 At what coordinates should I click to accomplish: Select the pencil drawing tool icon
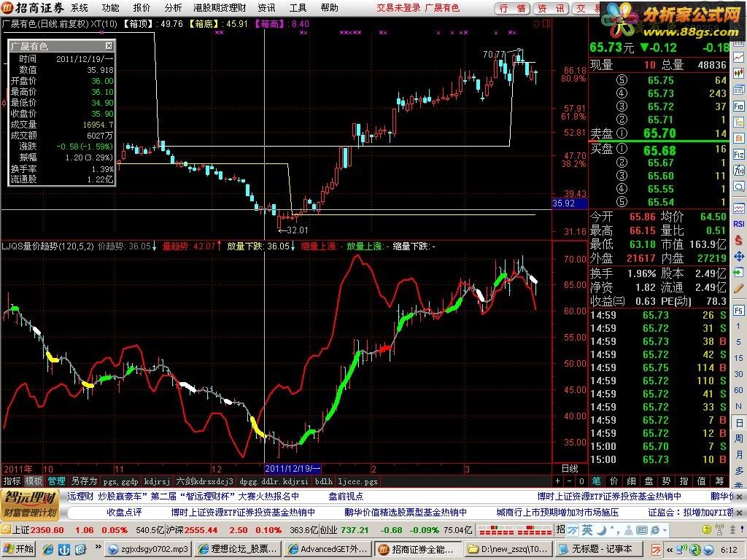pos(738,289)
